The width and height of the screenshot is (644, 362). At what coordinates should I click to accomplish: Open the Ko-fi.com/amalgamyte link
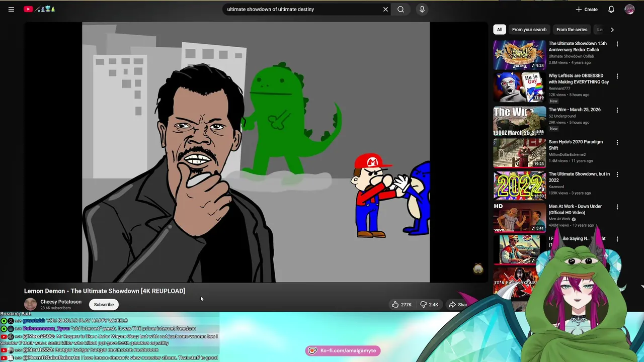[x=343, y=350]
